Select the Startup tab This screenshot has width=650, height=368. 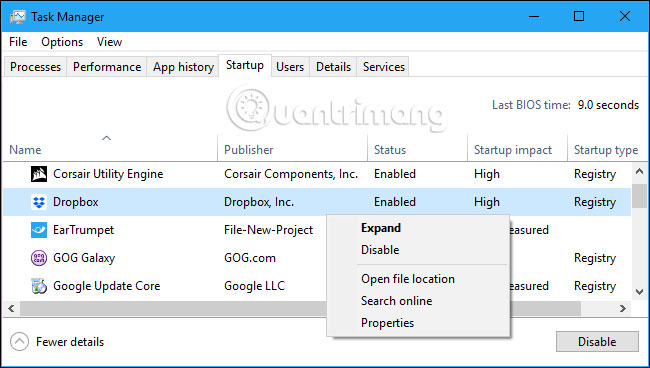[x=245, y=65]
